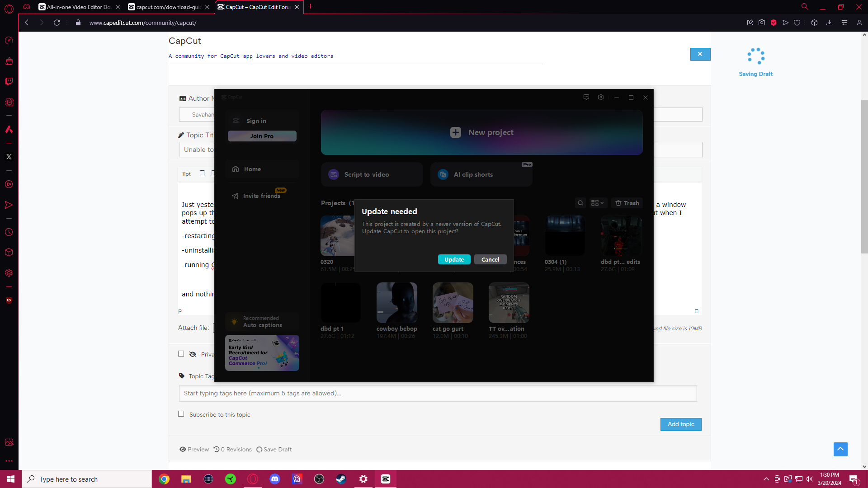
Task: Open the 11pt font size dropdown
Action: [x=187, y=174]
